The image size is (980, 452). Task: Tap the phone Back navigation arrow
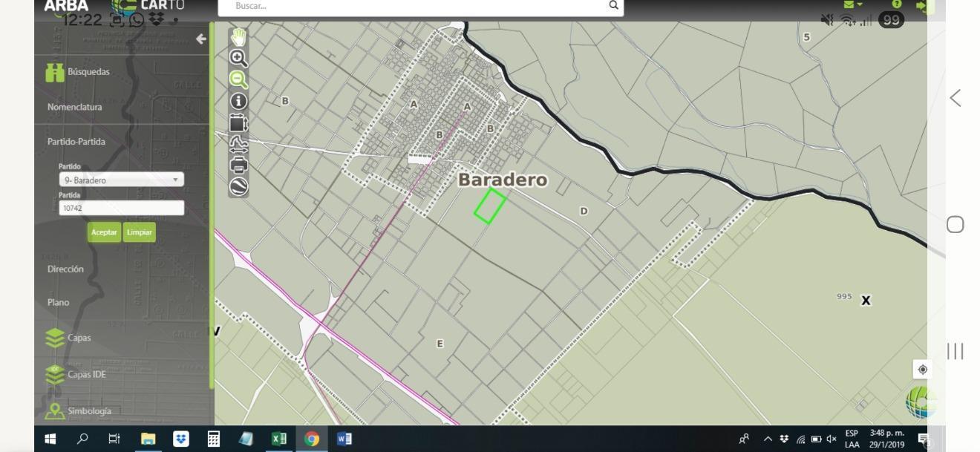point(955,98)
